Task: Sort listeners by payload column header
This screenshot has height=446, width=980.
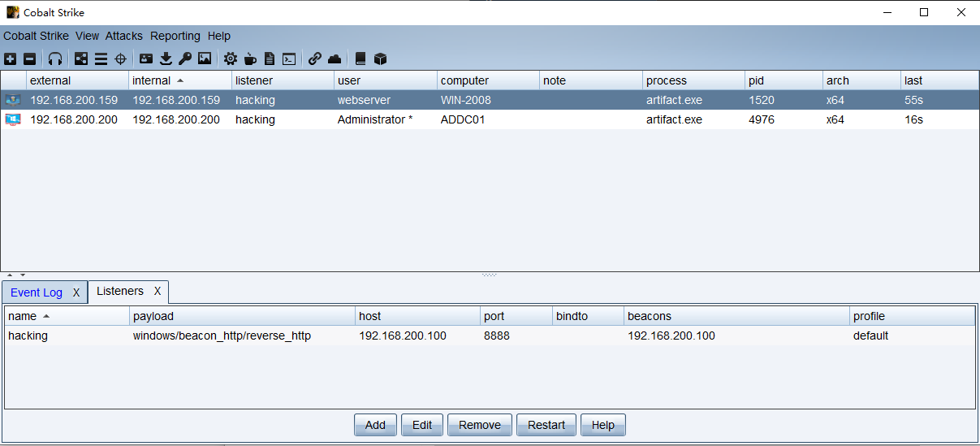Action: (x=242, y=316)
